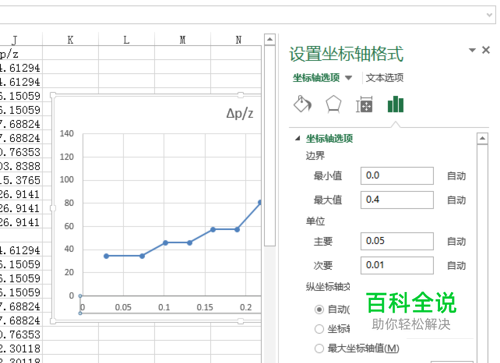Click the 最小值 input field
Screen dimensions: 500x363
tap(397, 176)
